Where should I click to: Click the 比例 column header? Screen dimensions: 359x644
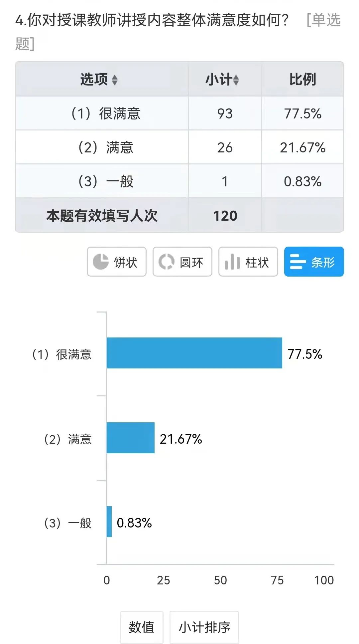click(x=302, y=80)
